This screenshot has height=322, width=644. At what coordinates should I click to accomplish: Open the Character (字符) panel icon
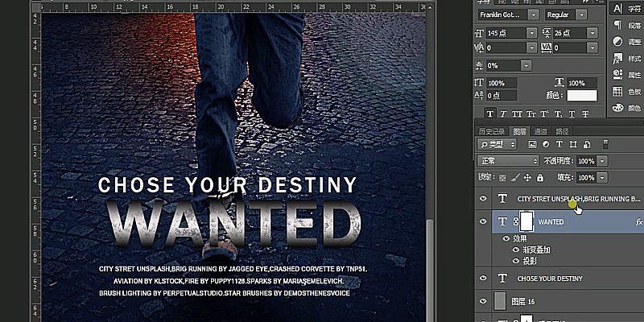(x=617, y=9)
